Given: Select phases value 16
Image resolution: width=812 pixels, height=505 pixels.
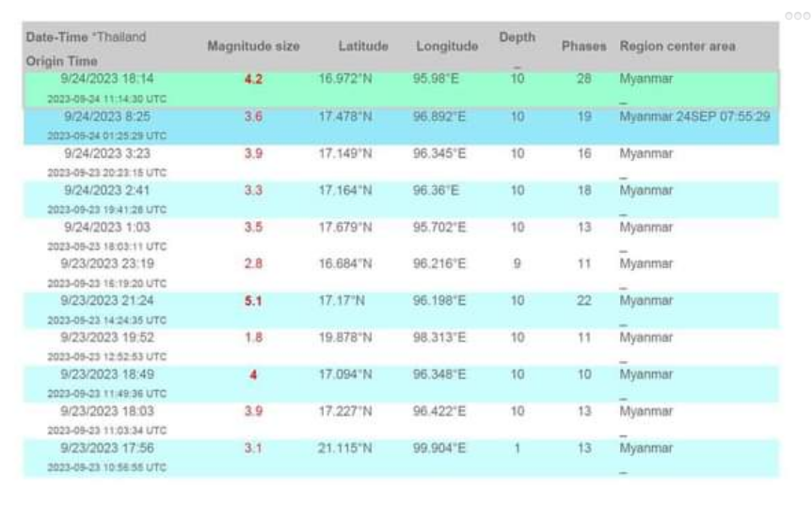Looking at the screenshot, I should tap(584, 153).
